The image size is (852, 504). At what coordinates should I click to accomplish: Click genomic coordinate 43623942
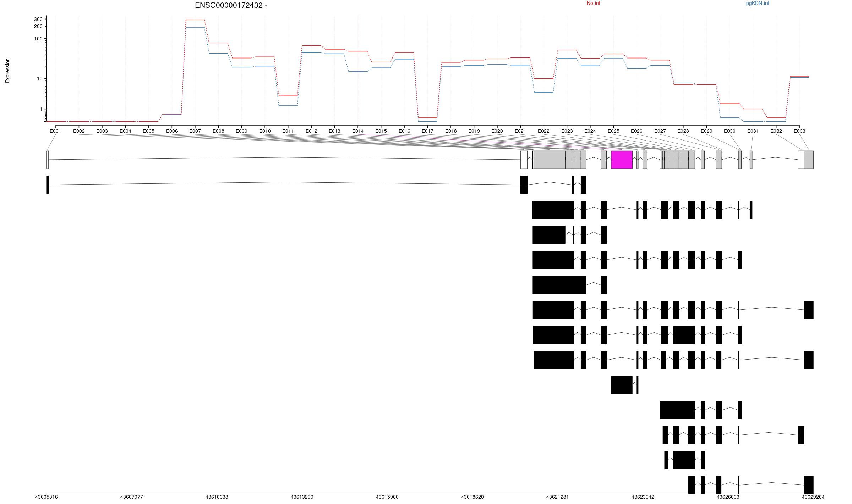643,497
